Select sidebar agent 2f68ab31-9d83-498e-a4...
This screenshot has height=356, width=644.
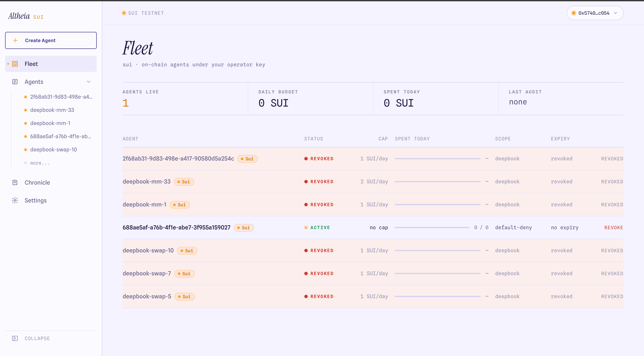click(61, 97)
